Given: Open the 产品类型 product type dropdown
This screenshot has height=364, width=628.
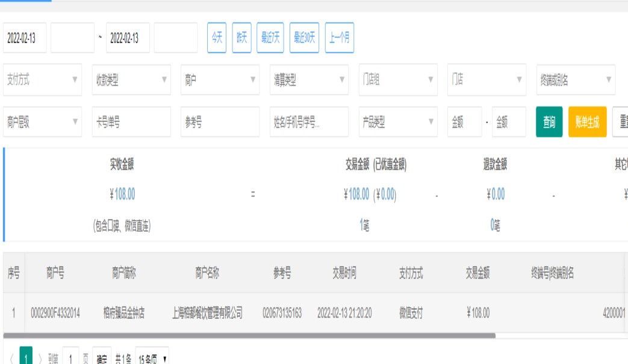Looking at the screenshot, I should pos(398,122).
